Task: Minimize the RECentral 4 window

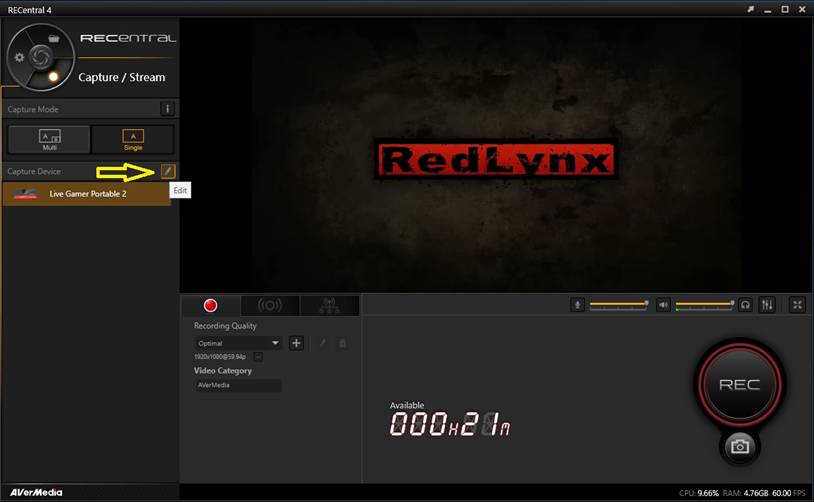Action: click(x=768, y=10)
